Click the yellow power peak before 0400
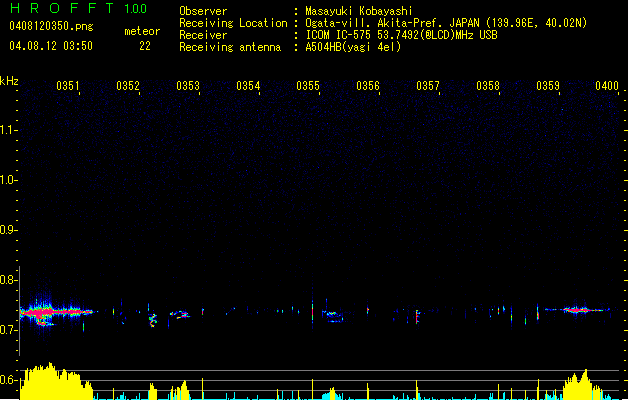629x400 pixels. [582, 386]
